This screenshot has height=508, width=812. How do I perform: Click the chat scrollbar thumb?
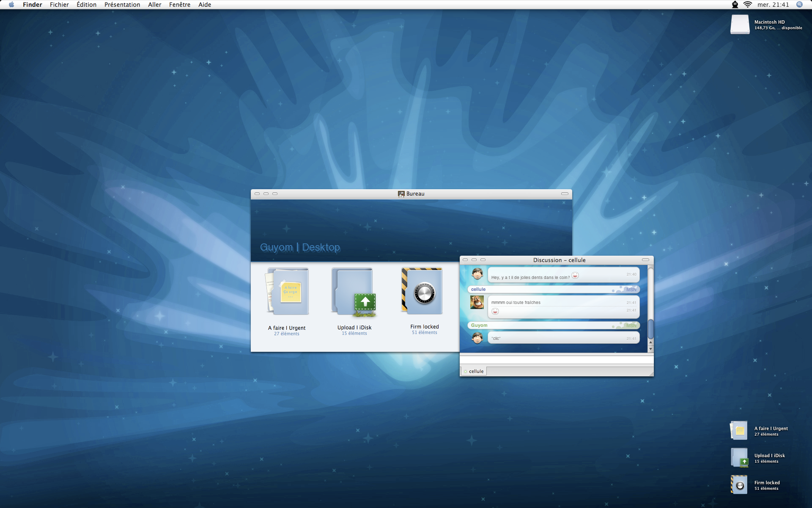[x=651, y=329]
